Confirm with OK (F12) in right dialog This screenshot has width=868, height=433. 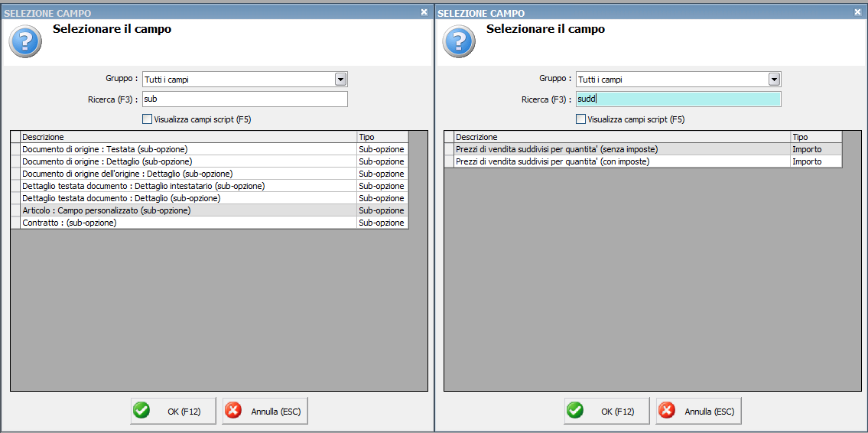pos(607,411)
